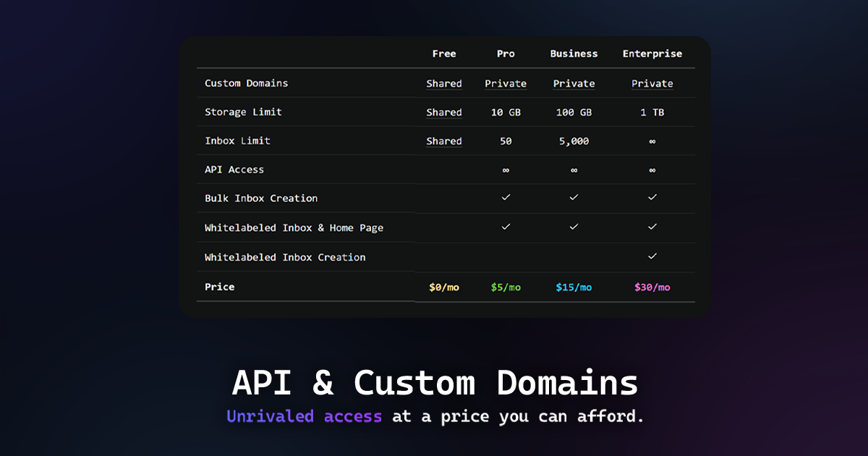
Task: Toggle the Business Bulk Inbox Creation check
Action: pos(574,197)
